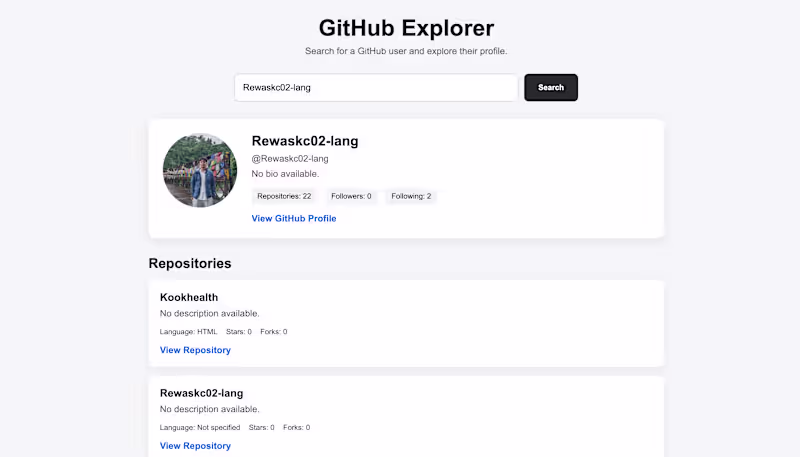Open the View GitHub Profile link

point(294,218)
